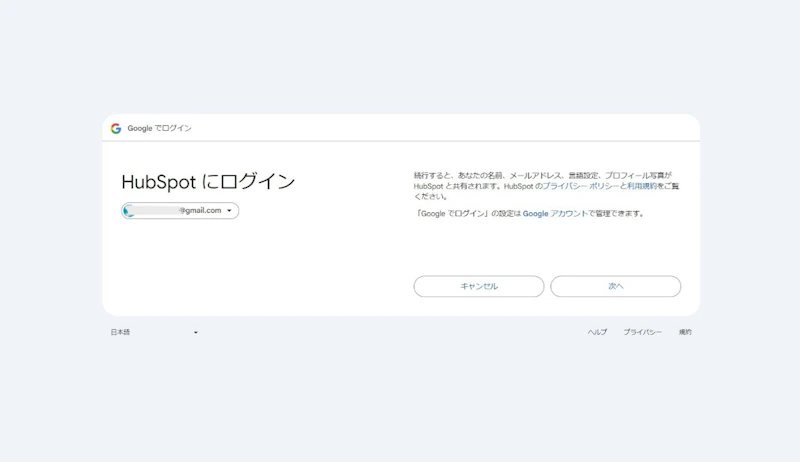Open the gmail.com account selector dropdown
800x462 pixels.
180,211
